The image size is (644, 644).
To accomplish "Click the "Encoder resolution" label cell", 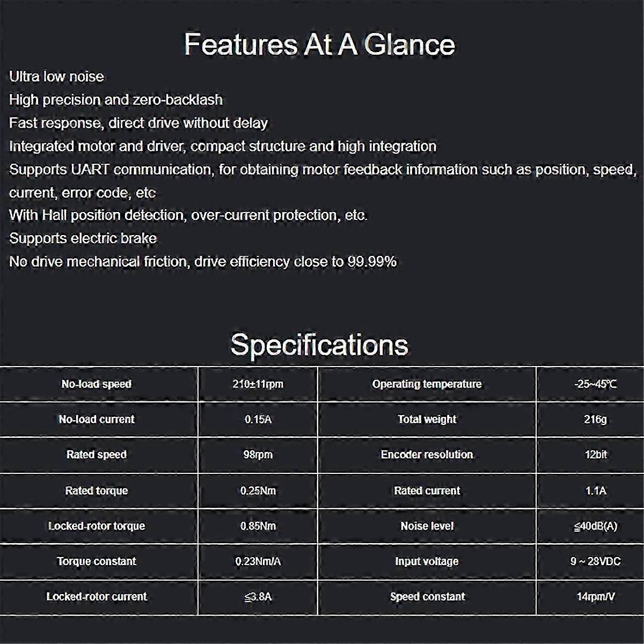I will 427,455.
